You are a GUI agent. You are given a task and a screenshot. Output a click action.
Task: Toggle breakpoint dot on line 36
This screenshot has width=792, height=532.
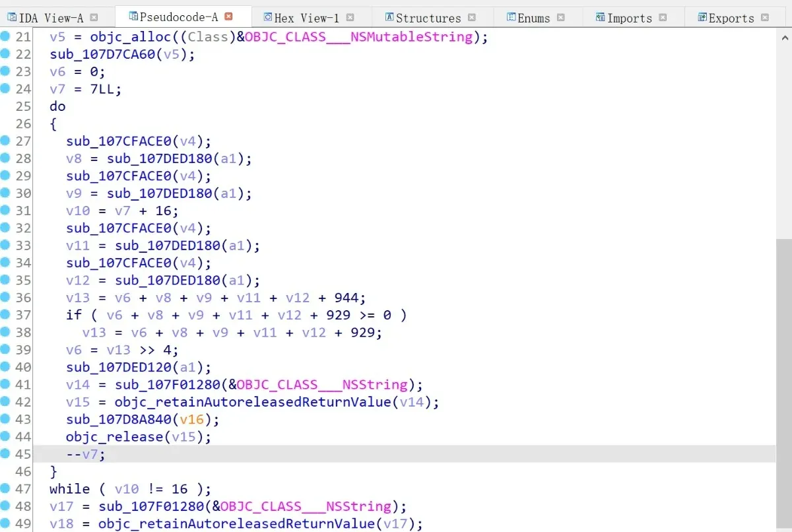pos(6,297)
